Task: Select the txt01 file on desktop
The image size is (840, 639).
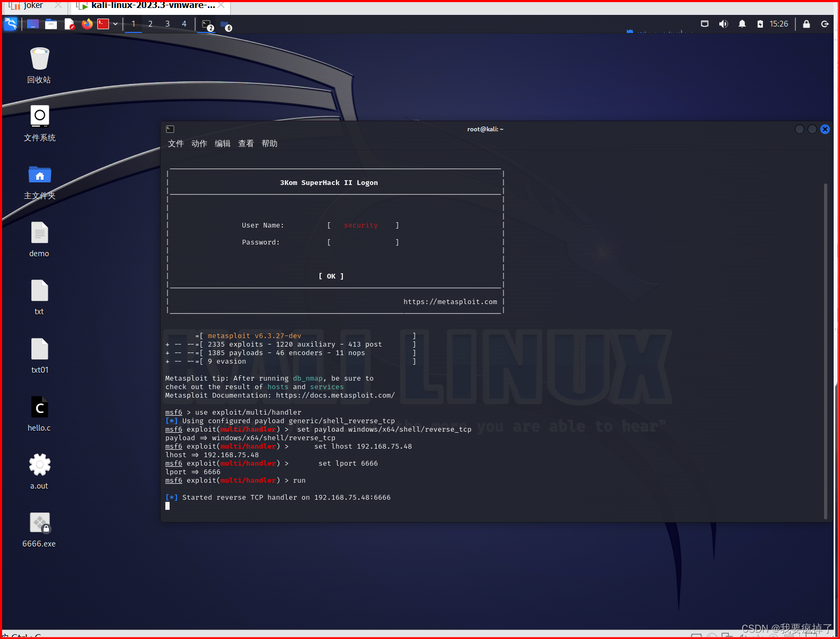Action: pyautogui.click(x=39, y=356)
